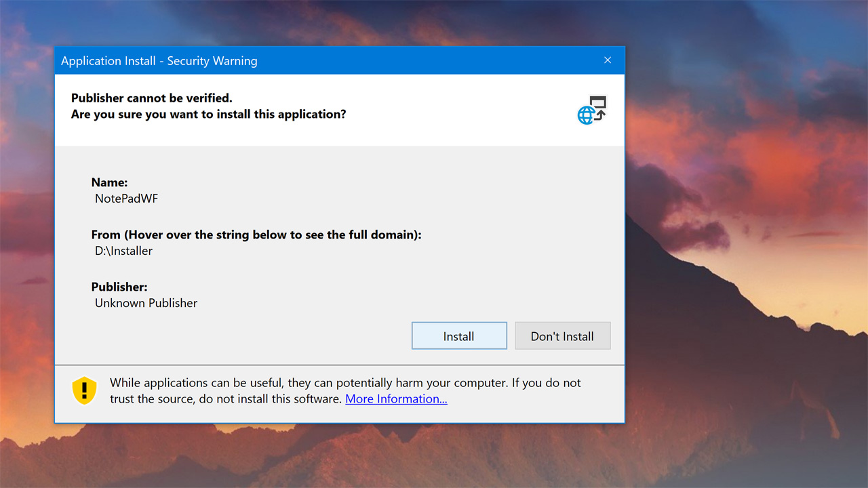Click the D:\Installer source path
868x488 pixels.
(123, 251)
